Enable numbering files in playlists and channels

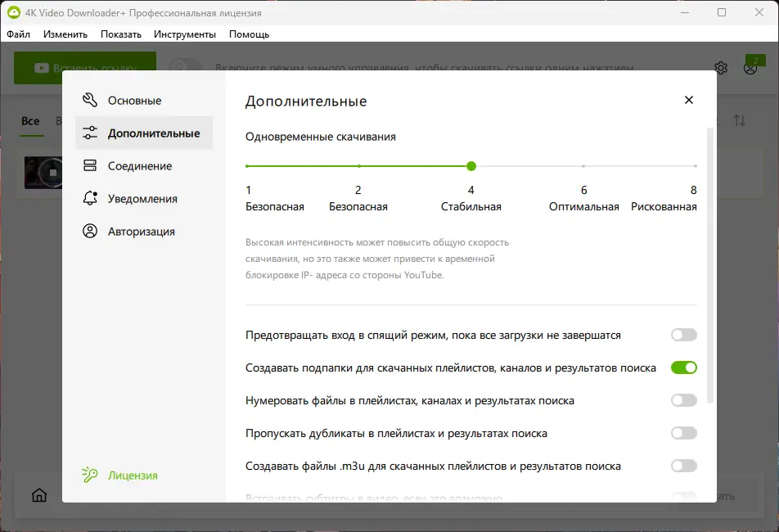(683, 400)
